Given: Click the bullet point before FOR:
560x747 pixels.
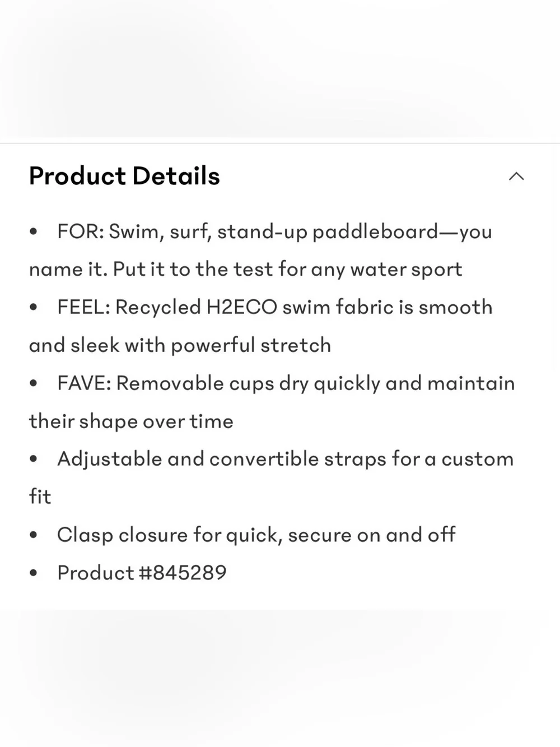Looking at the screenshot, I should [34, 231].
